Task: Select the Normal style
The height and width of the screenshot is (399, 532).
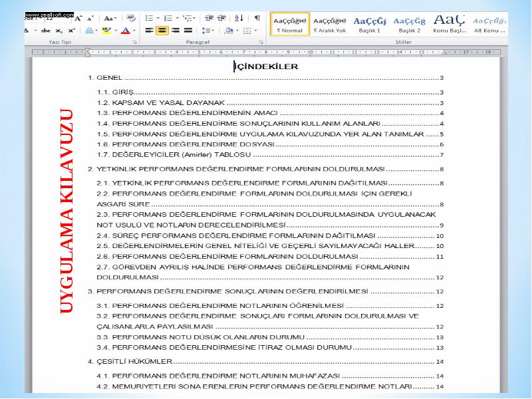Action: (290, 24)
